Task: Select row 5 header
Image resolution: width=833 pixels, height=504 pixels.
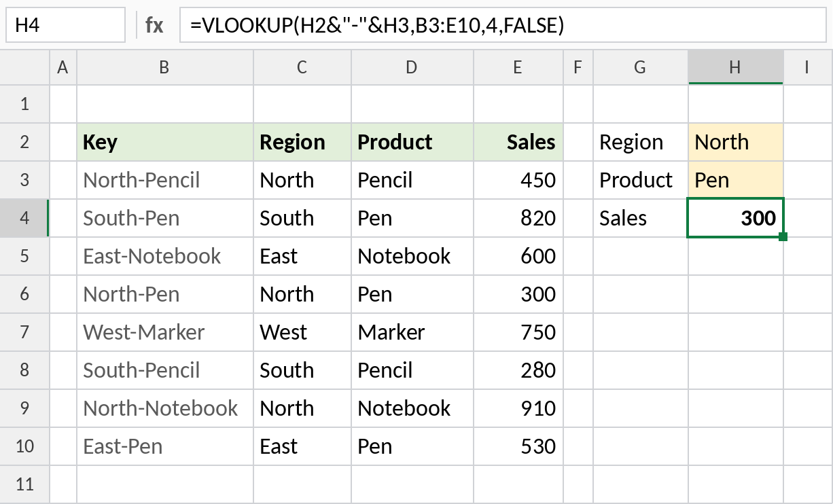Action: (24, 256)
